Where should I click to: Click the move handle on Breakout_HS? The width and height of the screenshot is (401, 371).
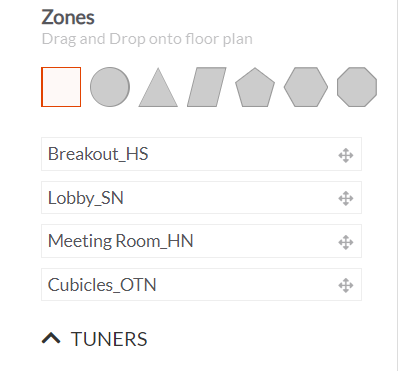click(346, 156)
